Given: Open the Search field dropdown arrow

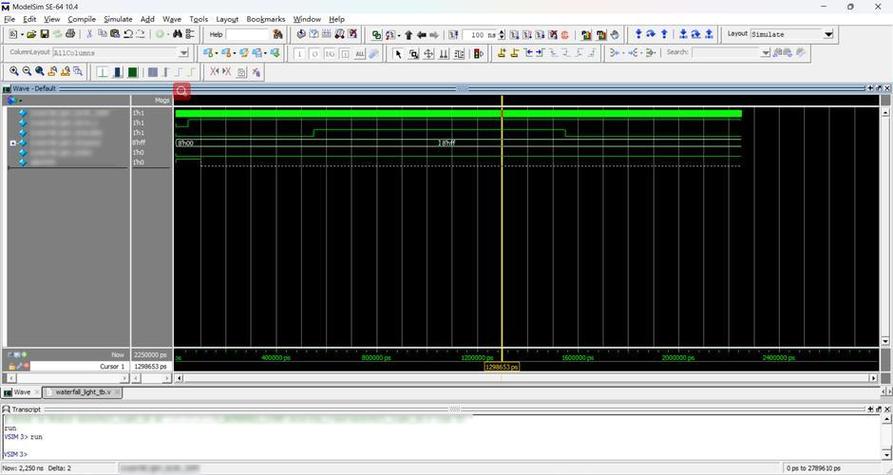Looking at the screenshot, I should [764, 53].
